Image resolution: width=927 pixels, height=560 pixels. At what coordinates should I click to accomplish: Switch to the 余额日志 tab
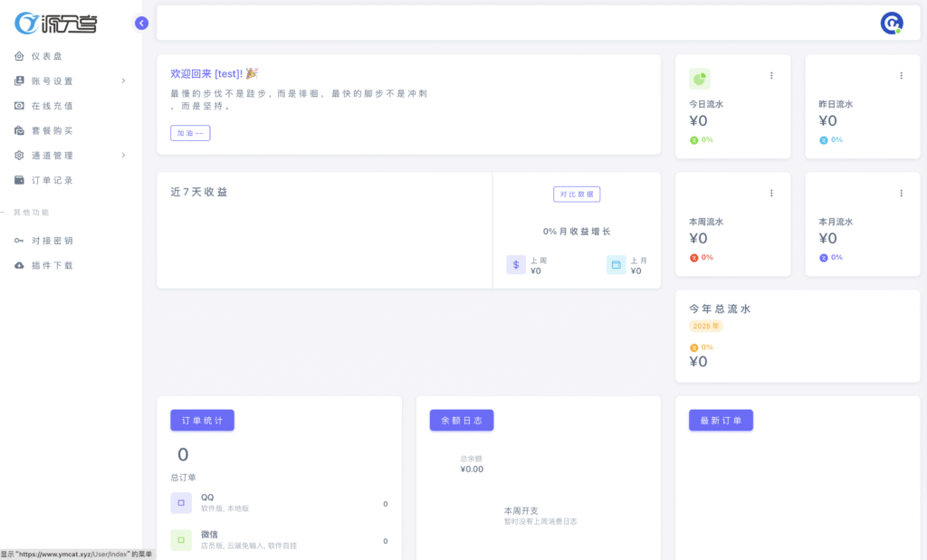[x=462, y=421]
